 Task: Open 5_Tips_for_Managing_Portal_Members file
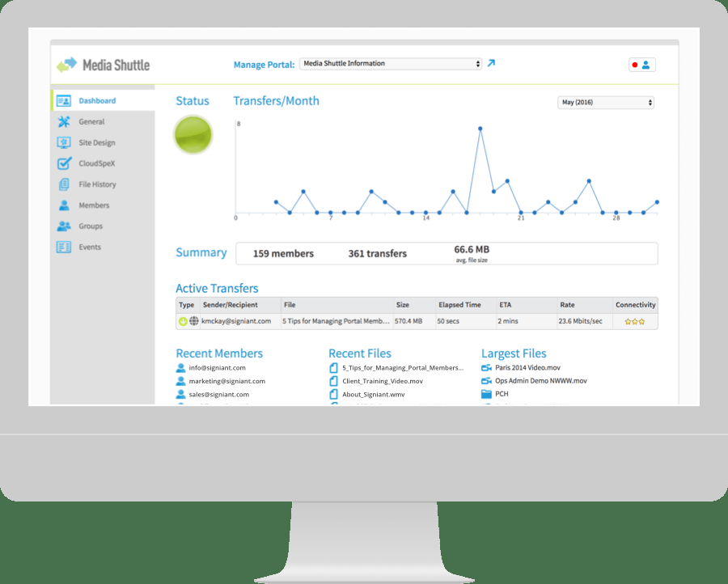click(403, 368)
